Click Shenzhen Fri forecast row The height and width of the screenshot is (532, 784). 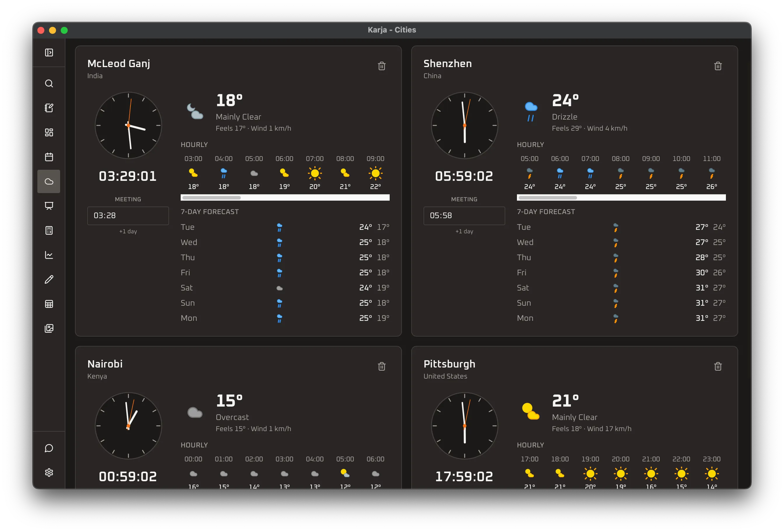621,273
